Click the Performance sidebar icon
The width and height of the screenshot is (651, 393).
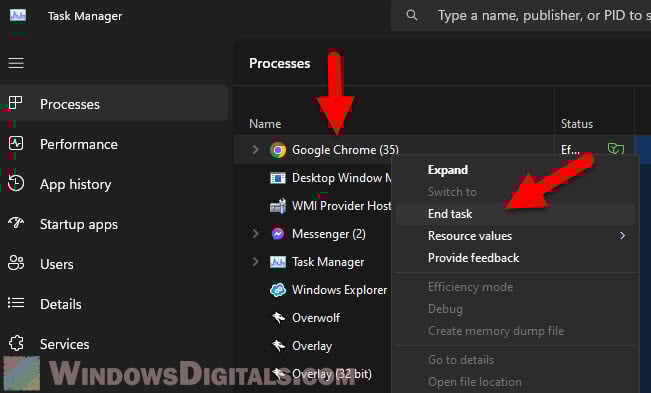click(16, 144)
